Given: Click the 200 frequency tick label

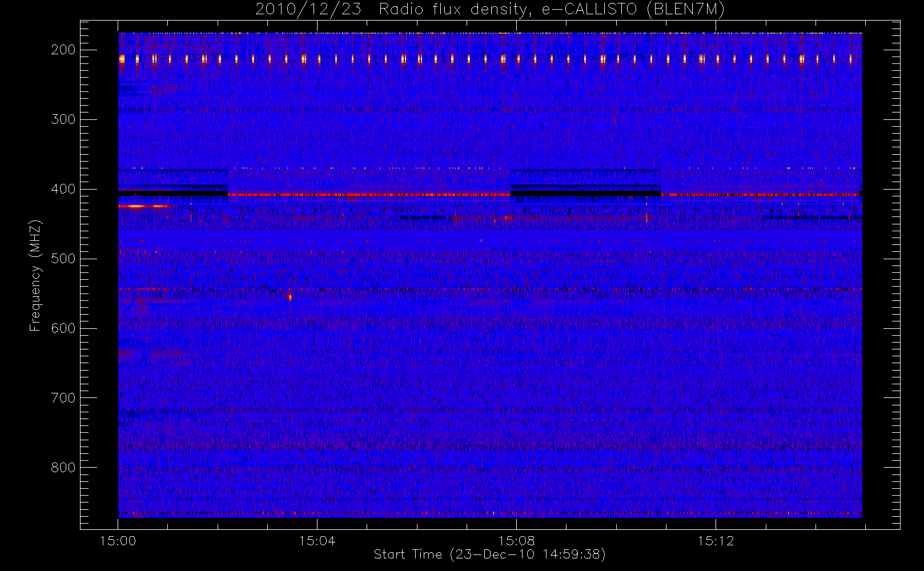Looking at the screenshot, I should [63, 50].
